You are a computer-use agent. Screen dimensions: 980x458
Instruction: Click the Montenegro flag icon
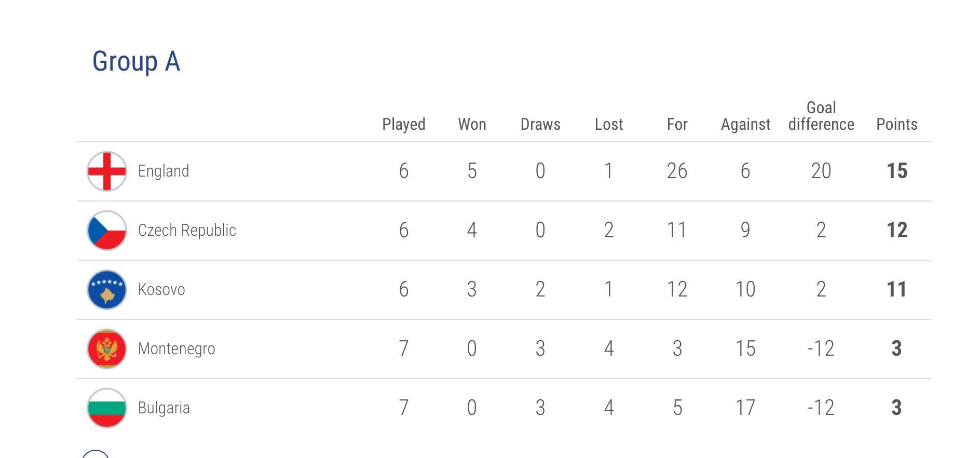107,349
